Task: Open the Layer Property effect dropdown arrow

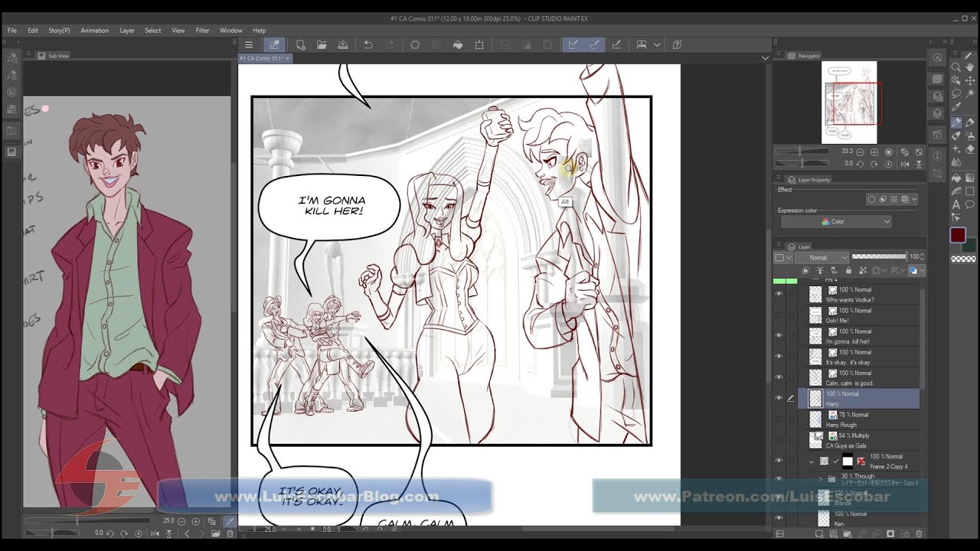Action: click(913, 199)
